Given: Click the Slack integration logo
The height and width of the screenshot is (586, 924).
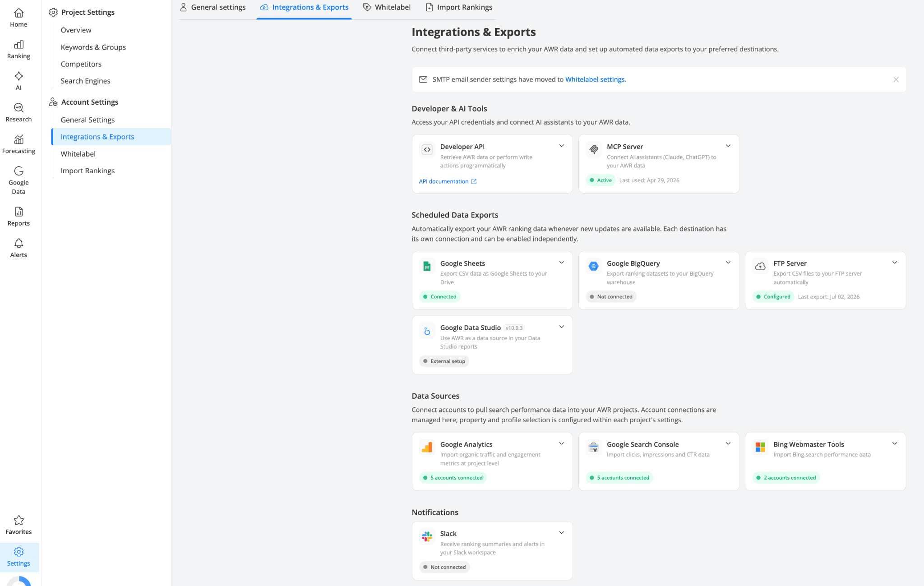Looking at the screenshot, I should 427,536.
